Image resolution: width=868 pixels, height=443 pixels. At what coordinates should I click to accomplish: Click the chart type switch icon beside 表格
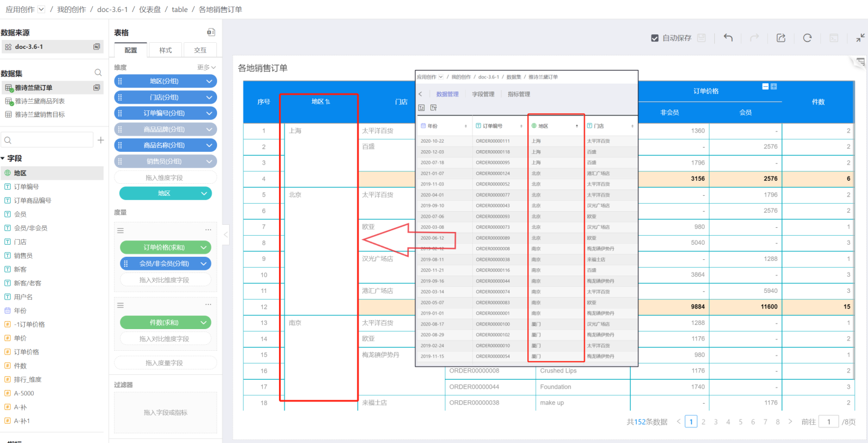point(211,33)
